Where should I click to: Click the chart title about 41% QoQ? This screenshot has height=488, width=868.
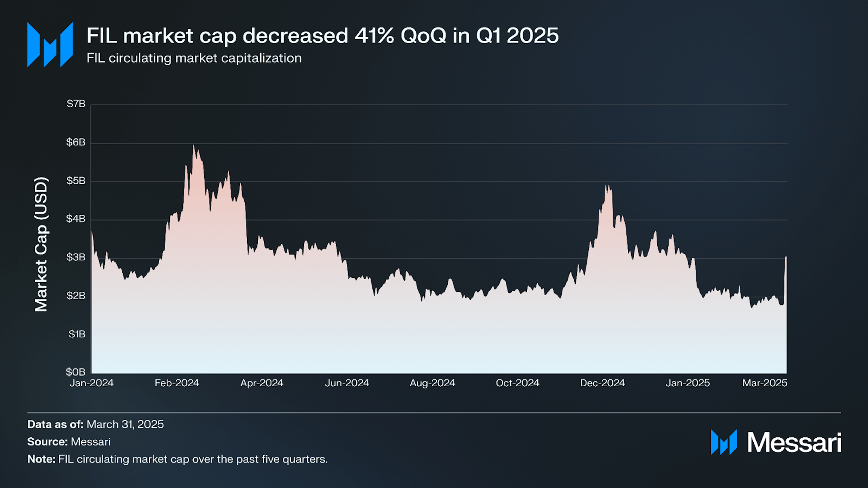click(x=323, y=36)
